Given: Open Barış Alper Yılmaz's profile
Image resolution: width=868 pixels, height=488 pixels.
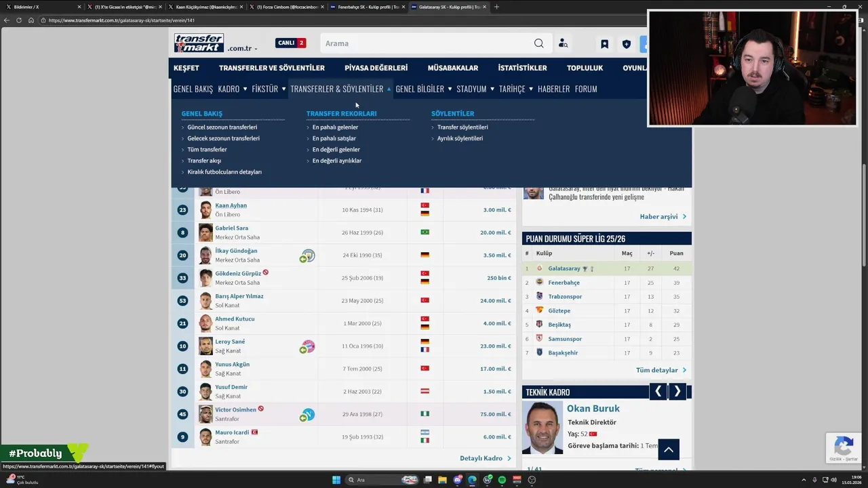Looking at the screenshot, I should [239, 296].
